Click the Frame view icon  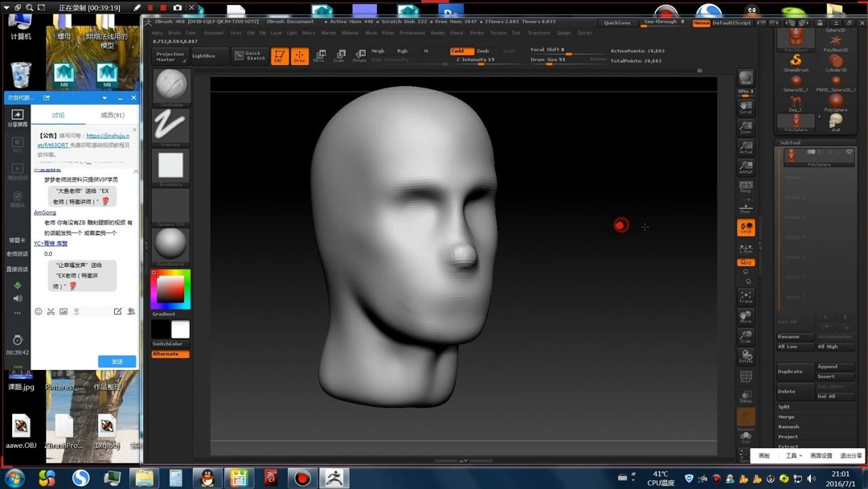746,297
